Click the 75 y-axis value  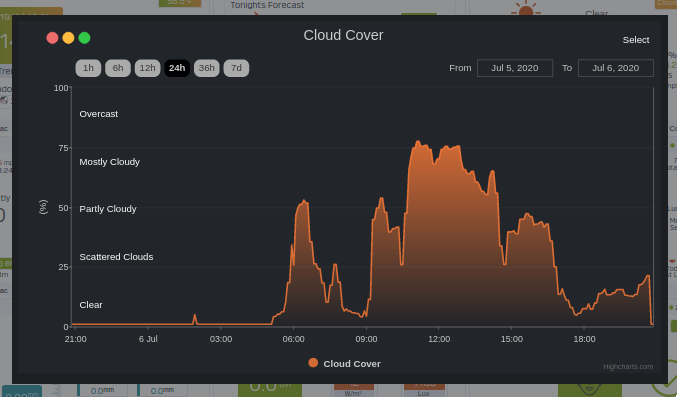click(x=63, y=148)
